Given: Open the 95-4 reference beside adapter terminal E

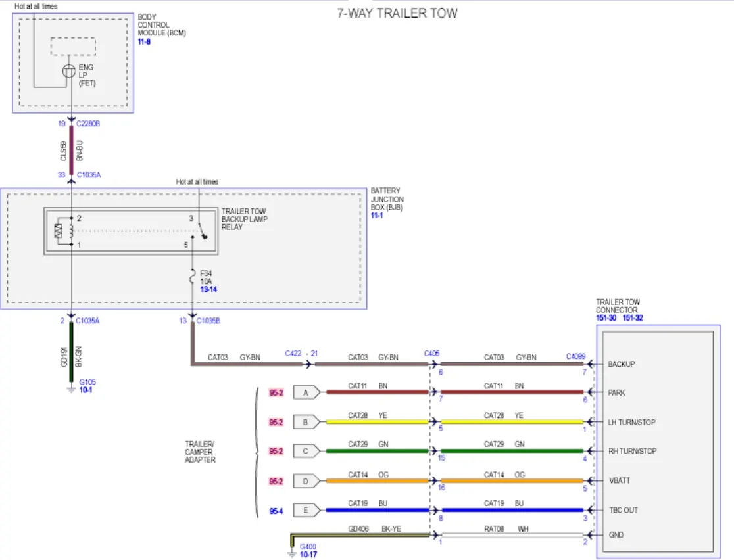Looking at the screenshot, I should click(276, 511).
